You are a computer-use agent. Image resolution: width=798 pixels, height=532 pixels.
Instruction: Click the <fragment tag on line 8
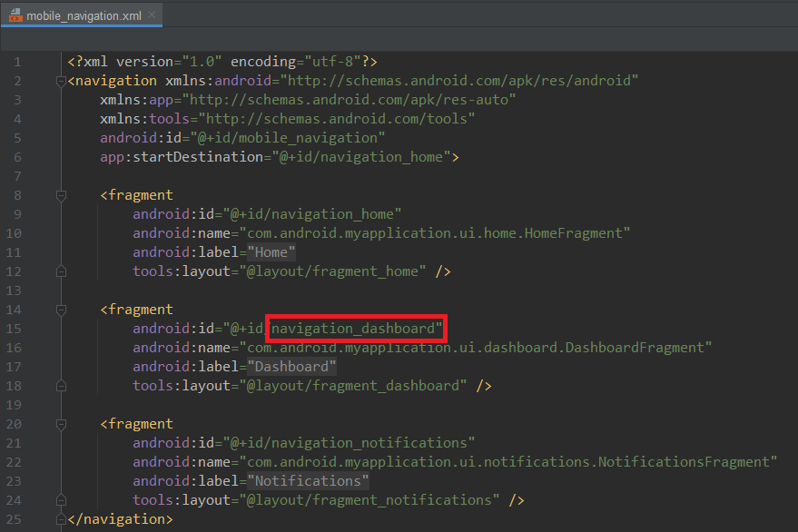(x=136, y=195)
